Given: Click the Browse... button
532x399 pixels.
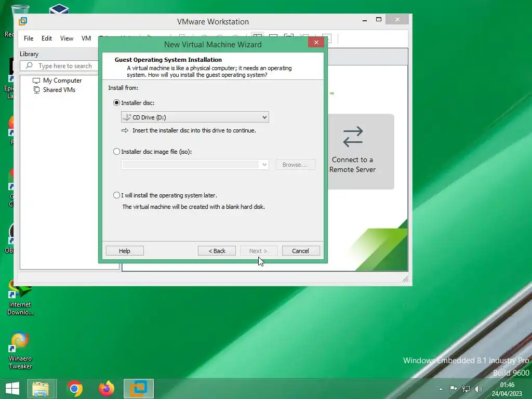Looking at the screenshot, I should coord(295,165).
